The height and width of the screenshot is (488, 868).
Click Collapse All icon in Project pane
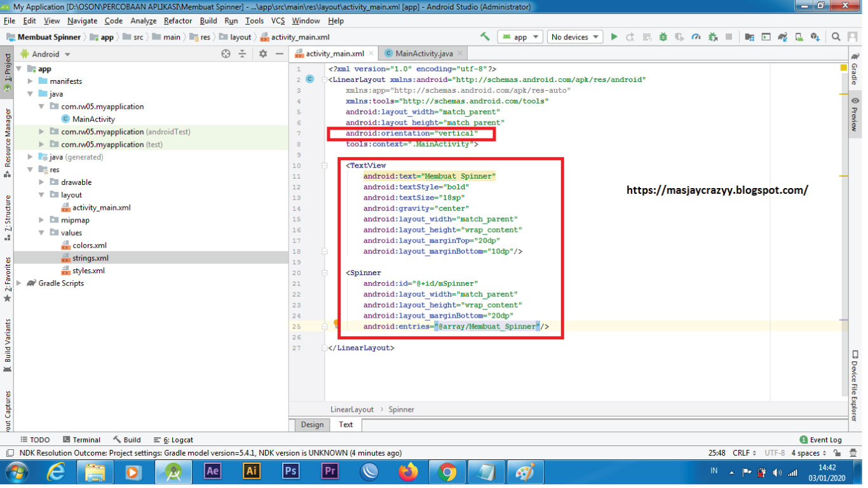[x=242, y=54]
